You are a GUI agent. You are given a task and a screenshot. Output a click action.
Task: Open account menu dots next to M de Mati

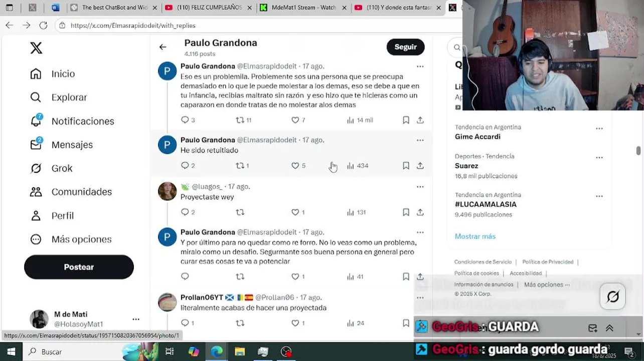[136, 319]
